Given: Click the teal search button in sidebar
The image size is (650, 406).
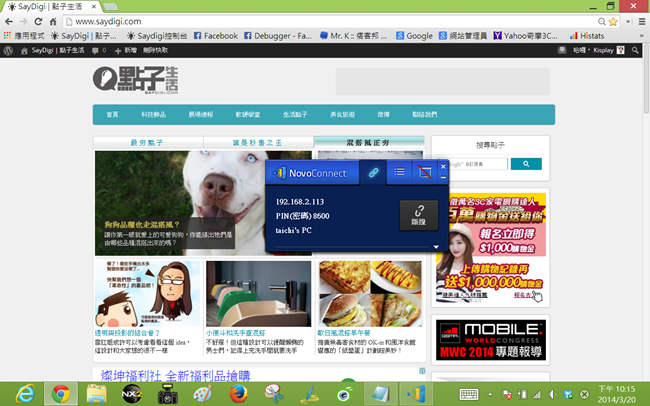Looking at the screenshot, I should click(x=526, y=164).
